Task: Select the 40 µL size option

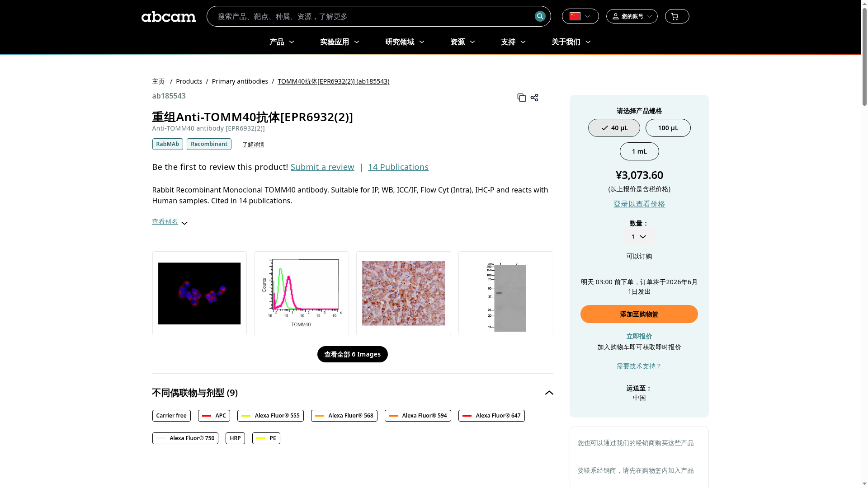Action: point(614,128)
